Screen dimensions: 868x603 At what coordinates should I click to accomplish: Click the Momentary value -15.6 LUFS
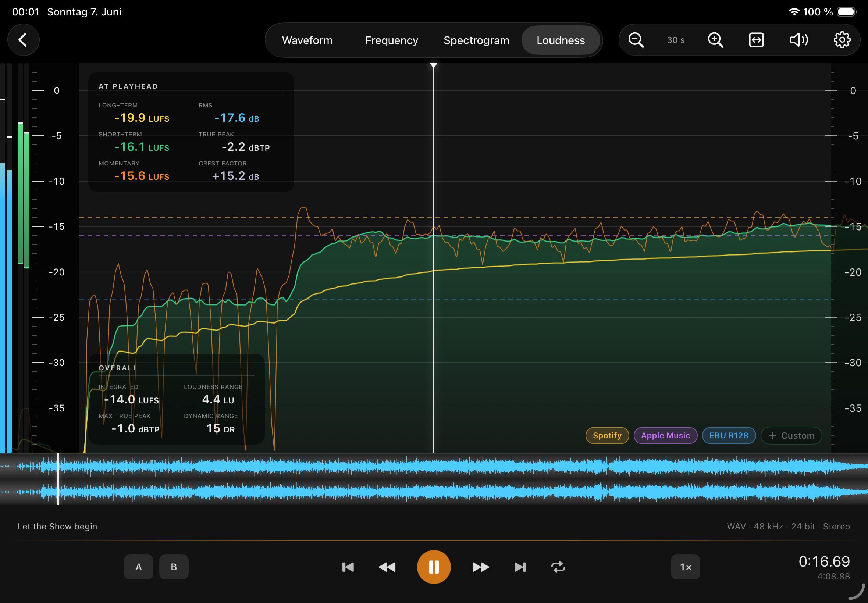click(142, 176)
